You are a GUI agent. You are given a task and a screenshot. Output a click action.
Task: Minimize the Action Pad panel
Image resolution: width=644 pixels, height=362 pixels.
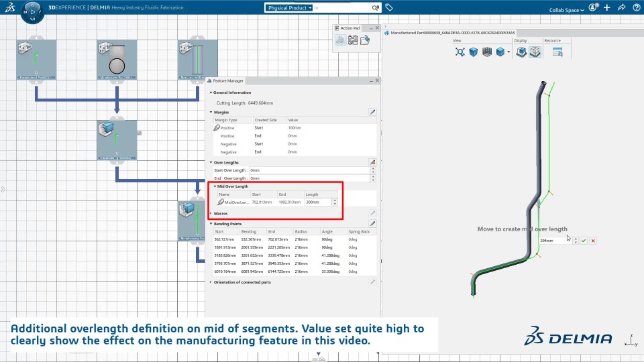point(371,28)
